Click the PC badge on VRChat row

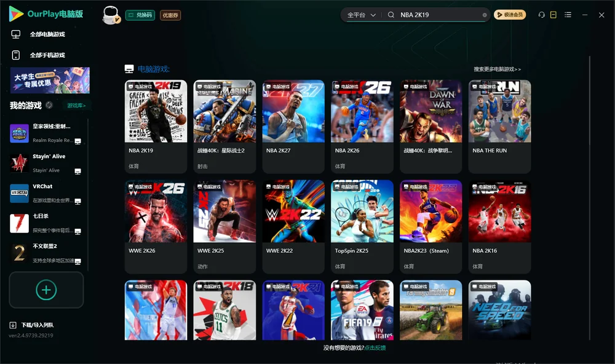pos(77,201)
